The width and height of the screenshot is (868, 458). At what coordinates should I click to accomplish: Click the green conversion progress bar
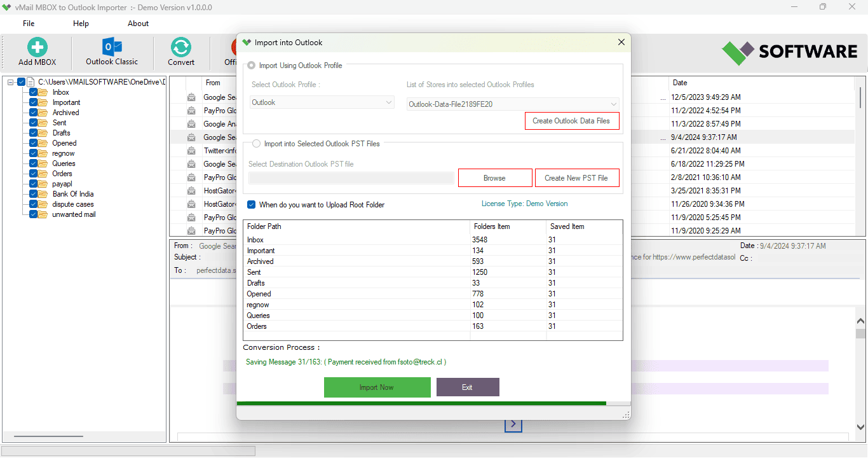[421, 403]
